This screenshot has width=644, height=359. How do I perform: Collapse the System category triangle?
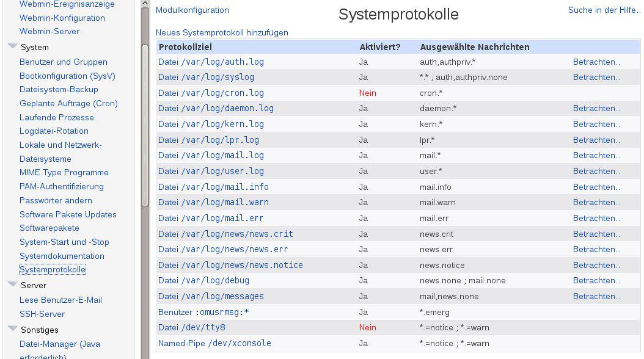[12, 46]
